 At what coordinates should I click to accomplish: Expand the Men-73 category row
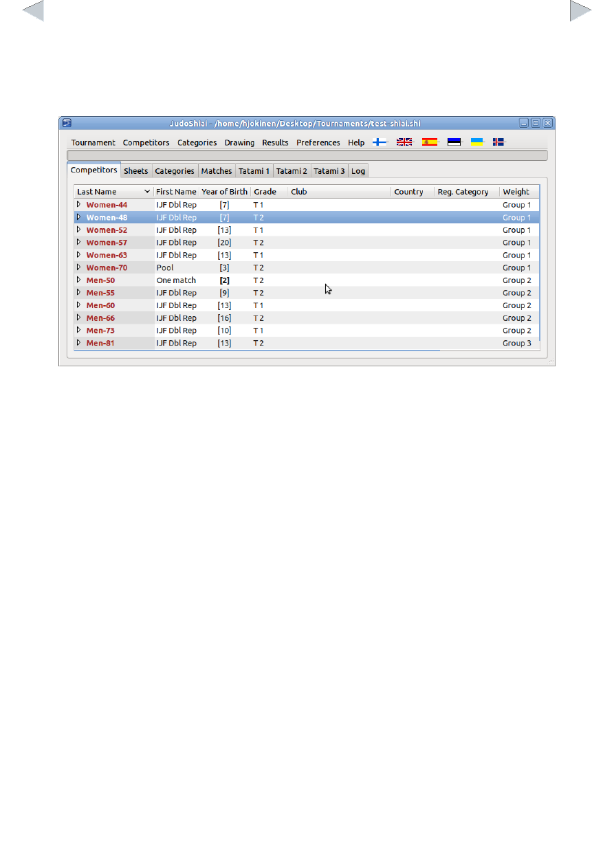[x=79, y=330]
